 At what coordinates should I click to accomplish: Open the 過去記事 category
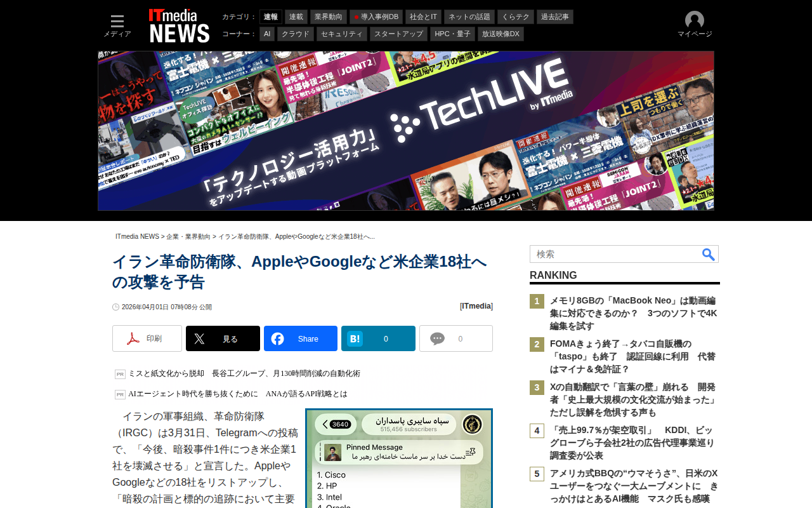click(x=555, y=17)
